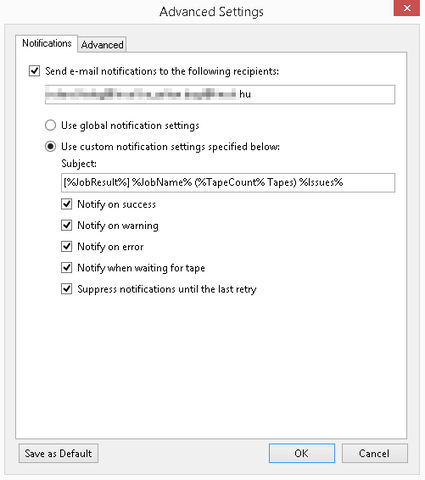Close the Advanced Settings dialog
The height and width of the screenshot is (480, 425).
pos(407,8)
